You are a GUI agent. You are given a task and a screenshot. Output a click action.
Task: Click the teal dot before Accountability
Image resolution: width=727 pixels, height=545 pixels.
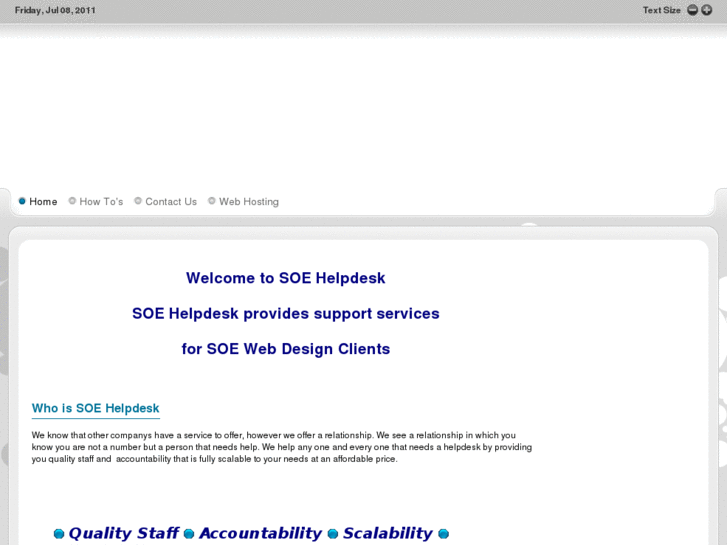pyautogui.click(x=189, y=534)
